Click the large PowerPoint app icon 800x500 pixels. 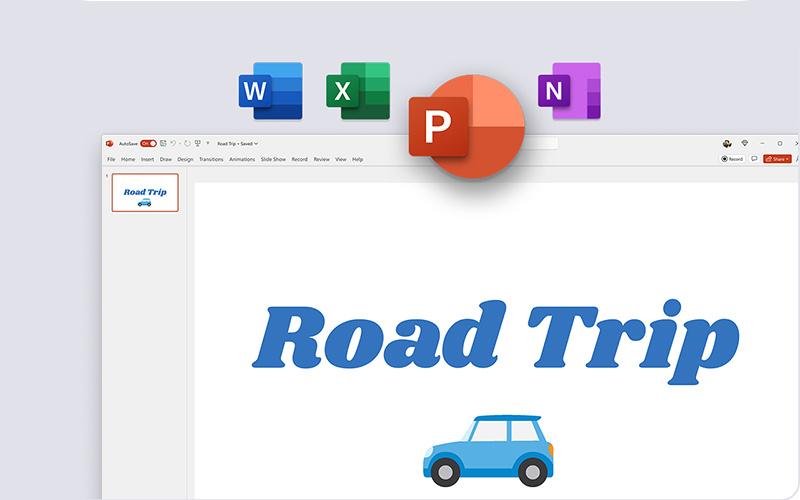(466, 125)
